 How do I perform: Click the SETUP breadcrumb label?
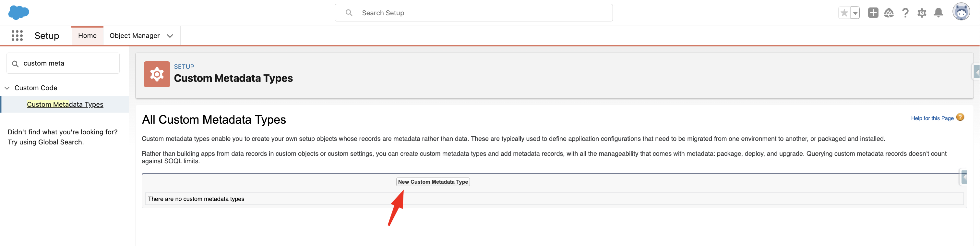[184, 67]
